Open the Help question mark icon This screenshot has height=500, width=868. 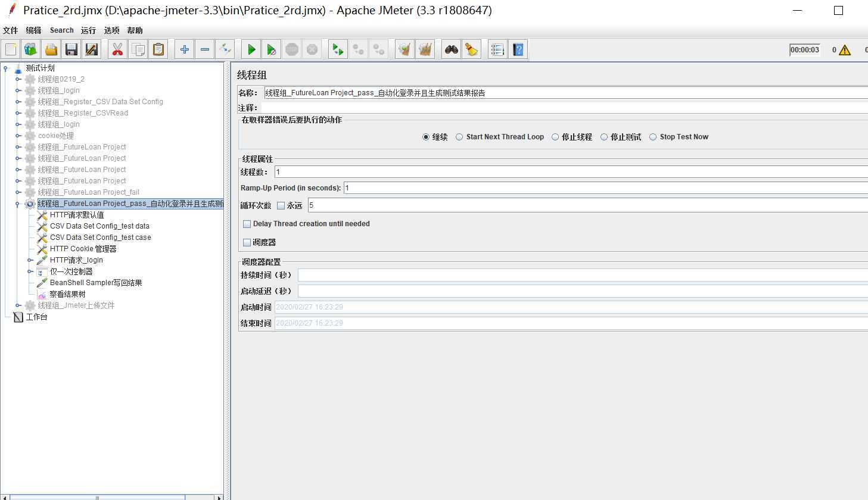[518, 50]
